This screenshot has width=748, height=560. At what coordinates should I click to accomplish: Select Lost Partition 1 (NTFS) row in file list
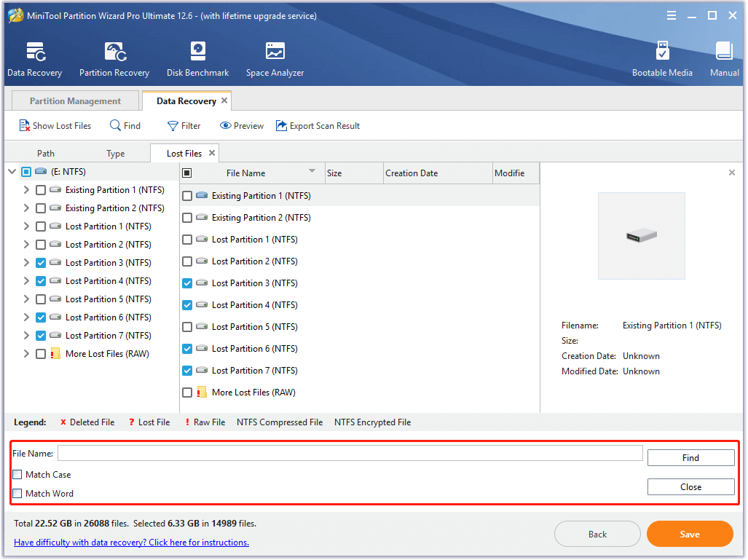click(x=360, y=240)
